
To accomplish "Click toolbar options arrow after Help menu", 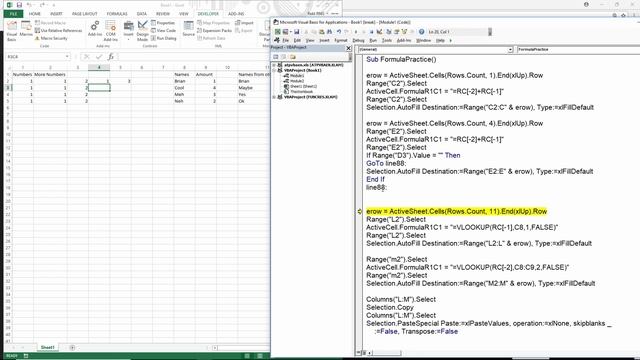I will click(451, 40).
